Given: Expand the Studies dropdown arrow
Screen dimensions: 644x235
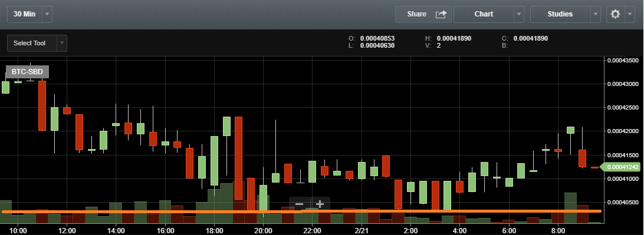Looking at the screenshot, I should (596, 14).
